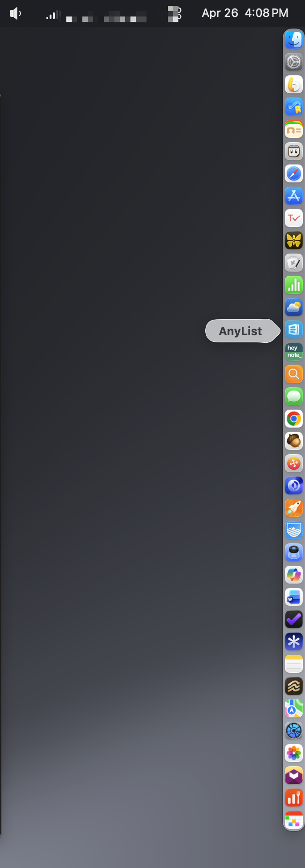Click the signal strength bars icon

(53, 16)
